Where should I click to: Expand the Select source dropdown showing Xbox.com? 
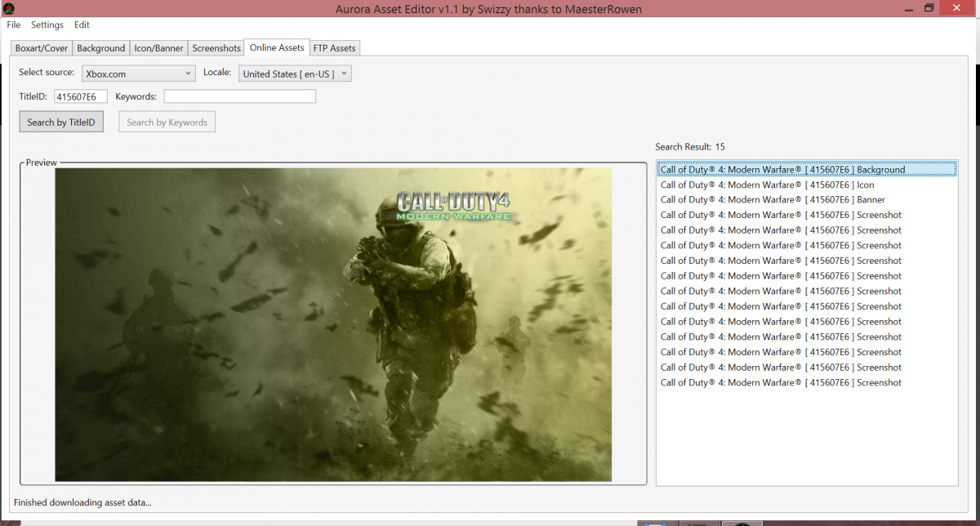pos(138,74)
